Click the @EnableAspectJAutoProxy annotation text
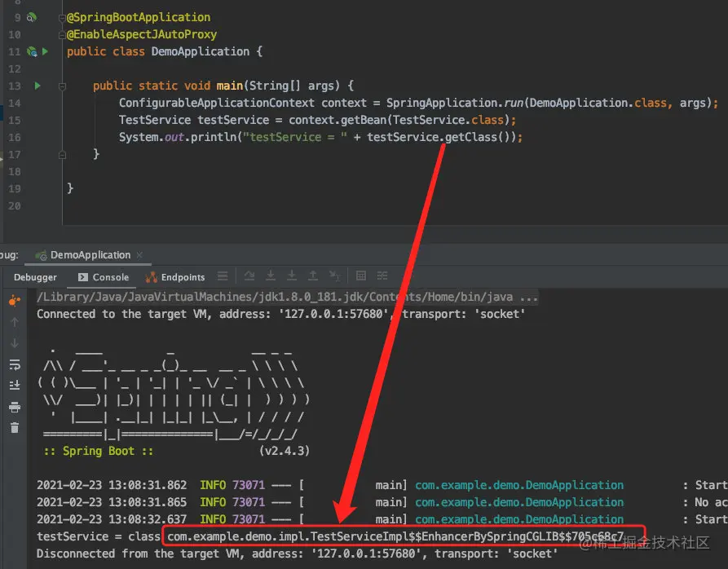The image size is (728, 569). click(x=142, y=35)
